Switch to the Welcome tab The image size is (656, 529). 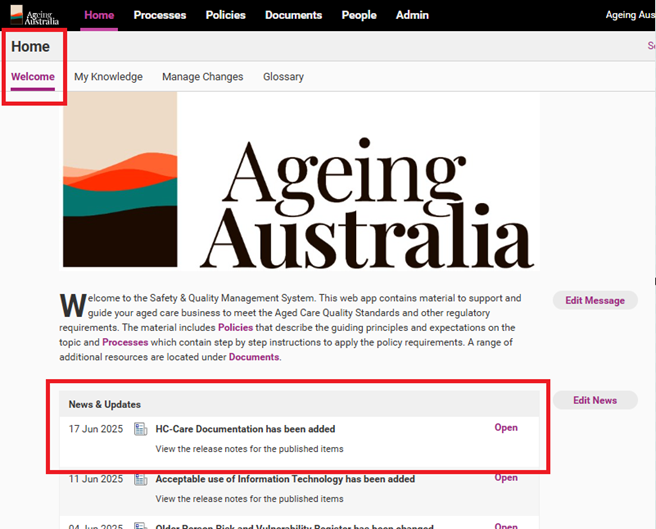tap(33, 77)
